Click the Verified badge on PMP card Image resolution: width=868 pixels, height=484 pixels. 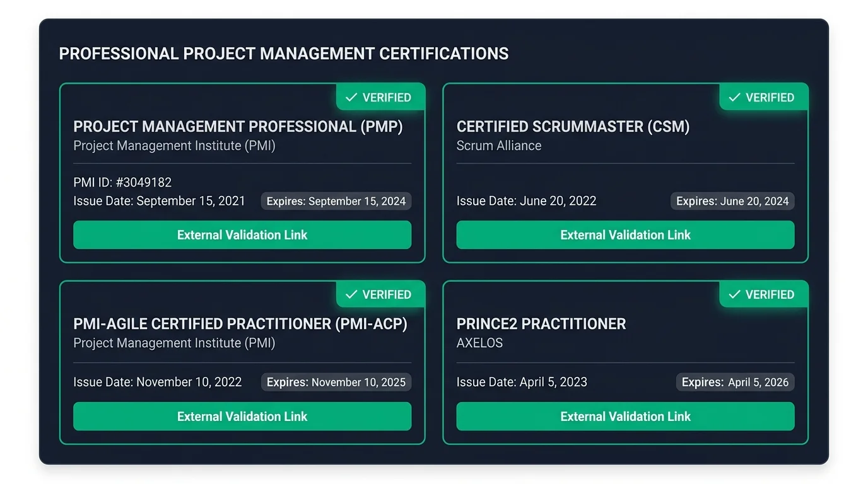pos(380,97)
